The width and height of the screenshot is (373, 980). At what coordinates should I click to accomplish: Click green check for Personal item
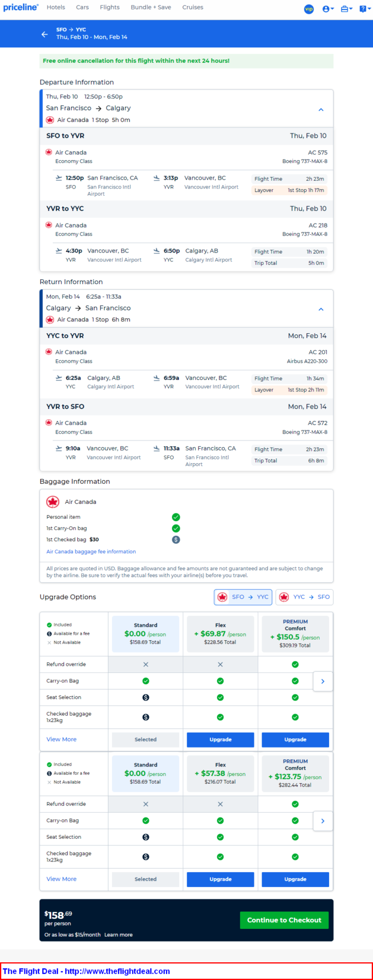(x=176, y=517)
